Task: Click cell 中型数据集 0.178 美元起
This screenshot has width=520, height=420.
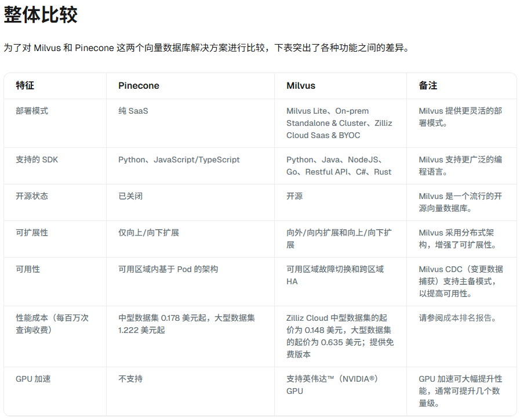Action: pyautogui.click(x=187, y=324)
